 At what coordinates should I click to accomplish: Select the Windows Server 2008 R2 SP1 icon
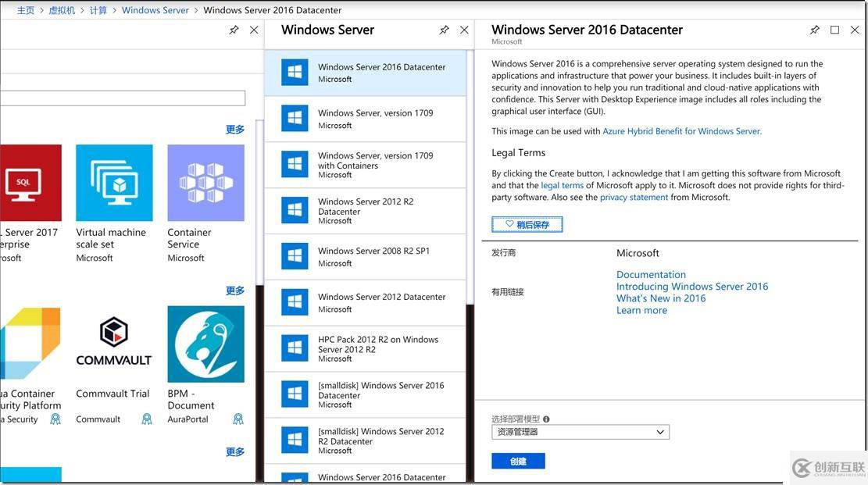pos(294,256)
